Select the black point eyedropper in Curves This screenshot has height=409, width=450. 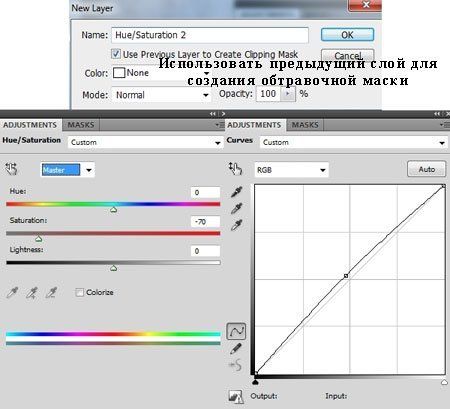pyautogui.click(x=237, y=192)
